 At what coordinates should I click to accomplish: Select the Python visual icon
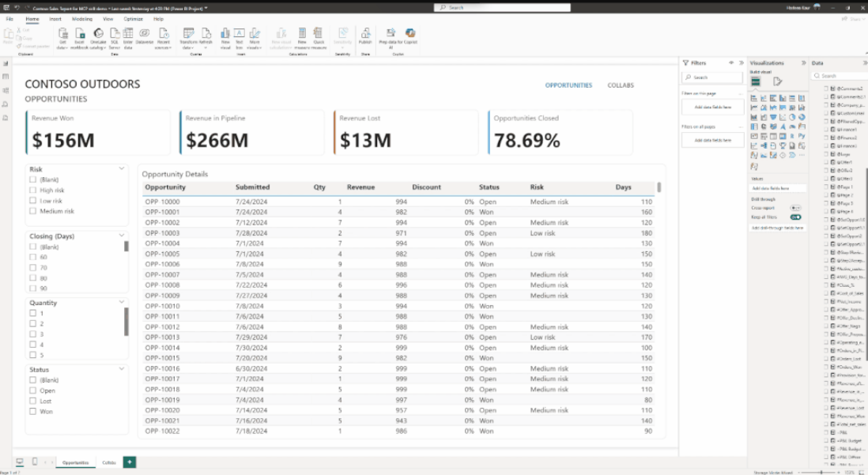coord(802,136)
